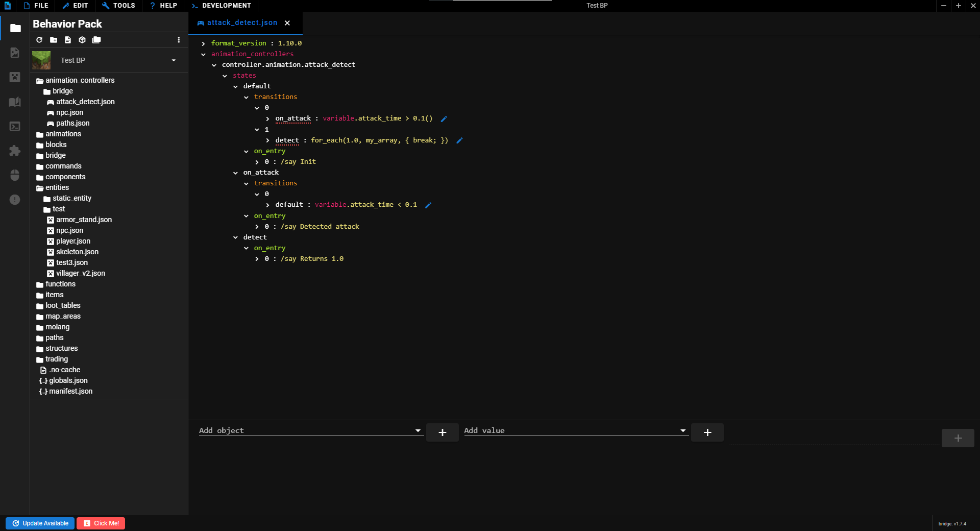Image resolution: width=980 pixels, height=531 pixels.
Task: Select the skeleton.json file in entities
Action: [x=78, y=252]
